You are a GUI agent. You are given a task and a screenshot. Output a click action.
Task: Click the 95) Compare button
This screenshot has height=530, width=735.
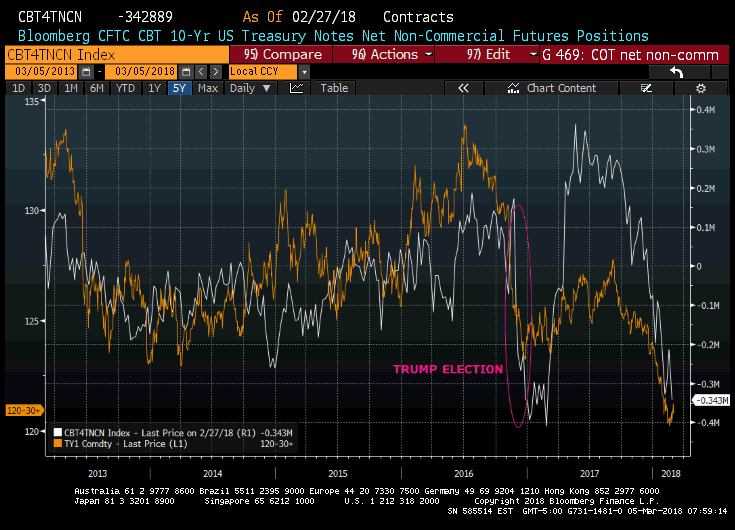(281, 54)
